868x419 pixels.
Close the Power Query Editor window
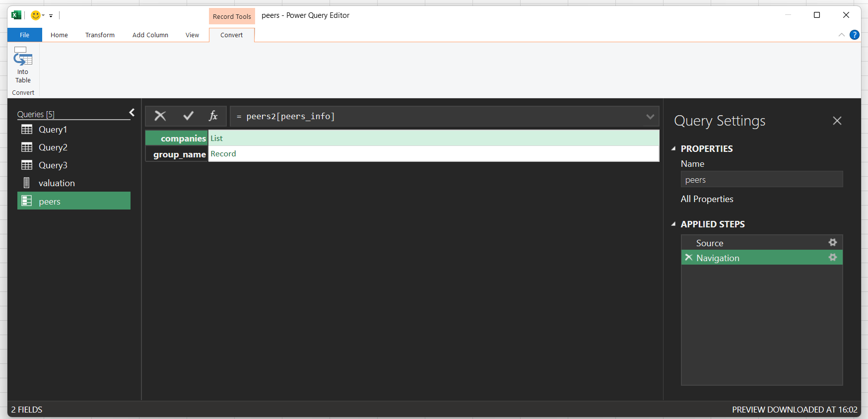(846, 15)
